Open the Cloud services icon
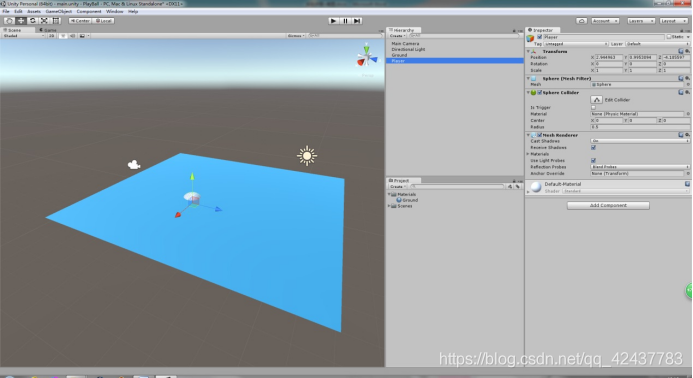693x378 pixels. (x=581, y=21)
